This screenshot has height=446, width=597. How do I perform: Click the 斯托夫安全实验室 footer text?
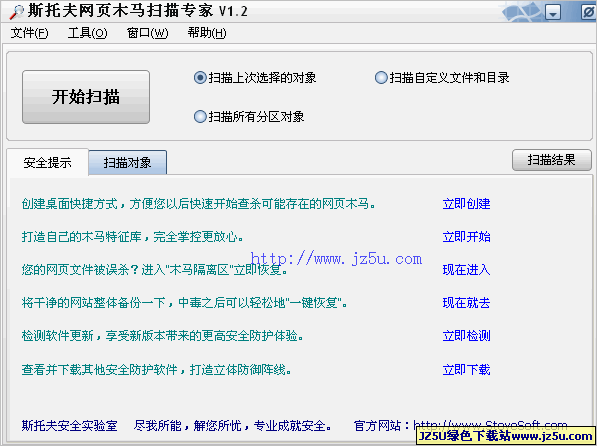point(70,425)
